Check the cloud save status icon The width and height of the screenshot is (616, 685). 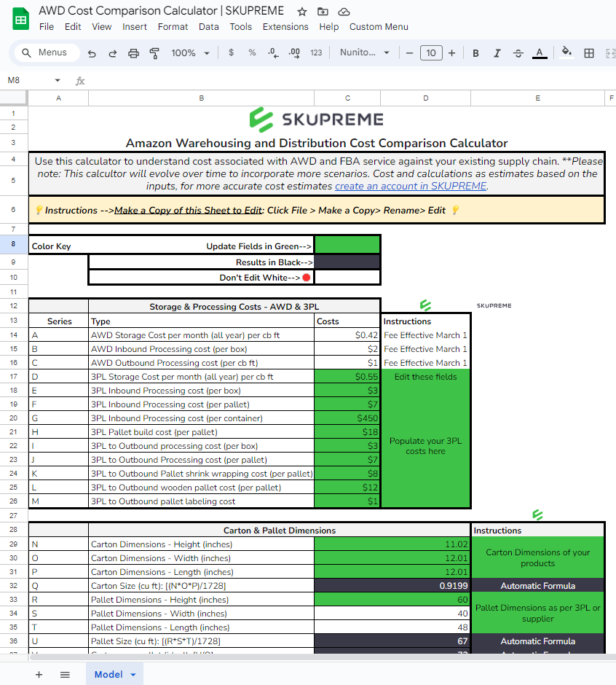coord(344,12)
